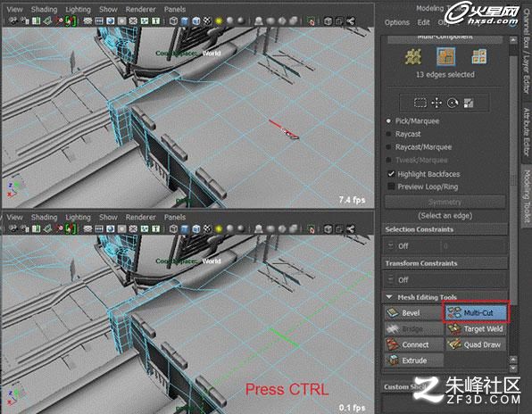Image resolution: width=532 pixels, height=414 pixels.
Task: Select the Multi-Cut tool
Action: point(476,312)
